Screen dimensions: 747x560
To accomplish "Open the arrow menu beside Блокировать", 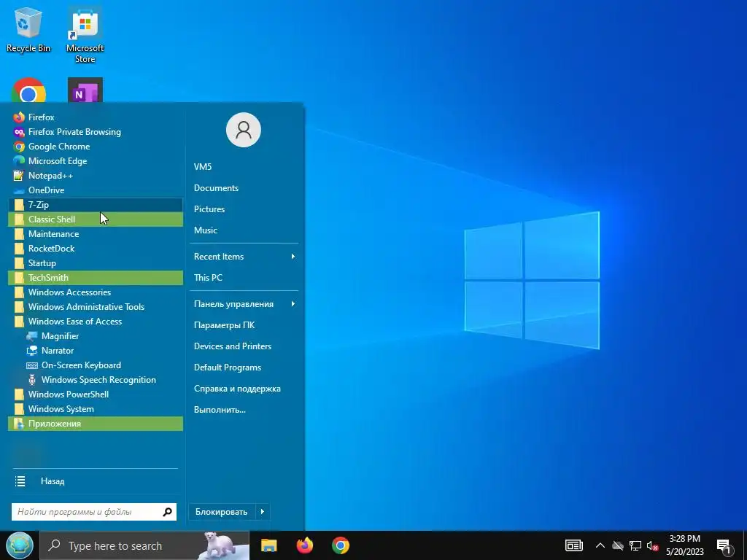I will [263, 512].
